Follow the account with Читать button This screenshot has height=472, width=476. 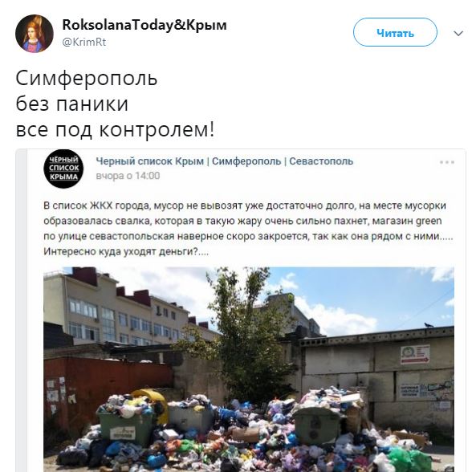pos(395,32)
